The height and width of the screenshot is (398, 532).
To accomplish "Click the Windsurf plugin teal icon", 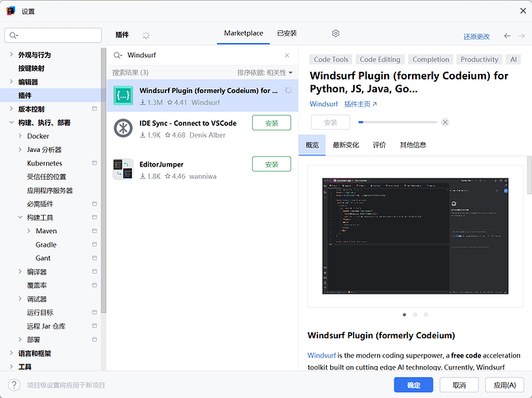I will (122, 96).
